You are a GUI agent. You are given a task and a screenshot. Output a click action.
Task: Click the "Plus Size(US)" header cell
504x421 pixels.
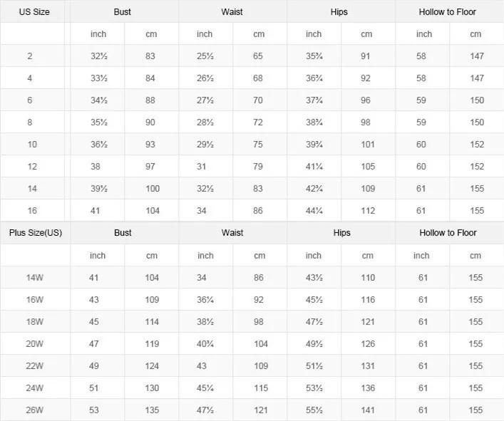pyautogui.click(x=36, y=233)
